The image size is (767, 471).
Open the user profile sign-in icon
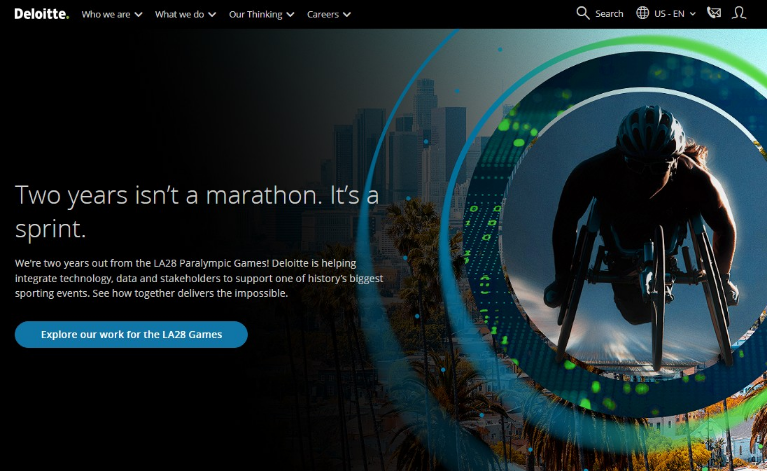coord(739,13)
